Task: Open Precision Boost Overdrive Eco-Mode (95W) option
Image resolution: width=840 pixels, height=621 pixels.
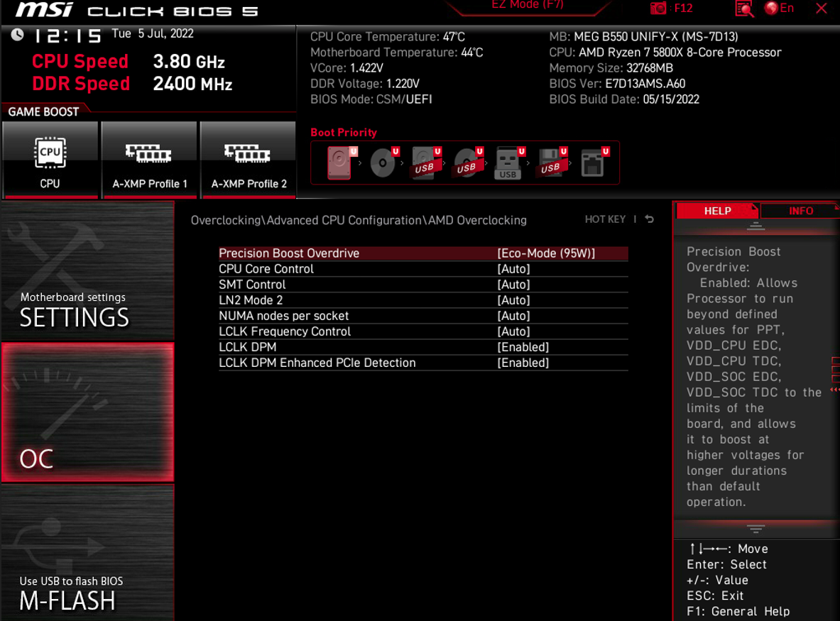Action: point(423,253)
